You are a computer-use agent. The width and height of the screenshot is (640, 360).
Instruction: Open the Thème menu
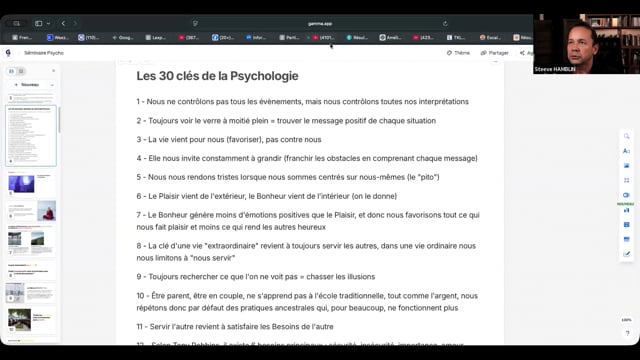point(458,53)
